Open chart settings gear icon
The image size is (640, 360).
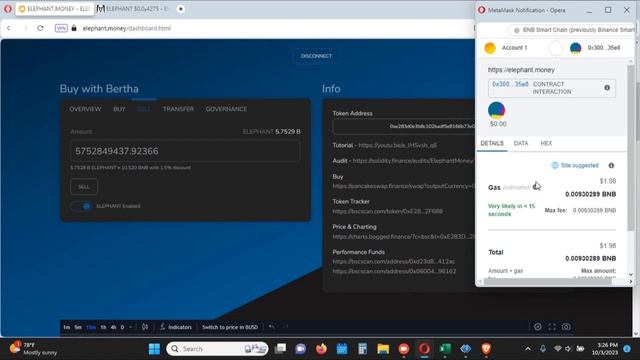pos(538,327)
